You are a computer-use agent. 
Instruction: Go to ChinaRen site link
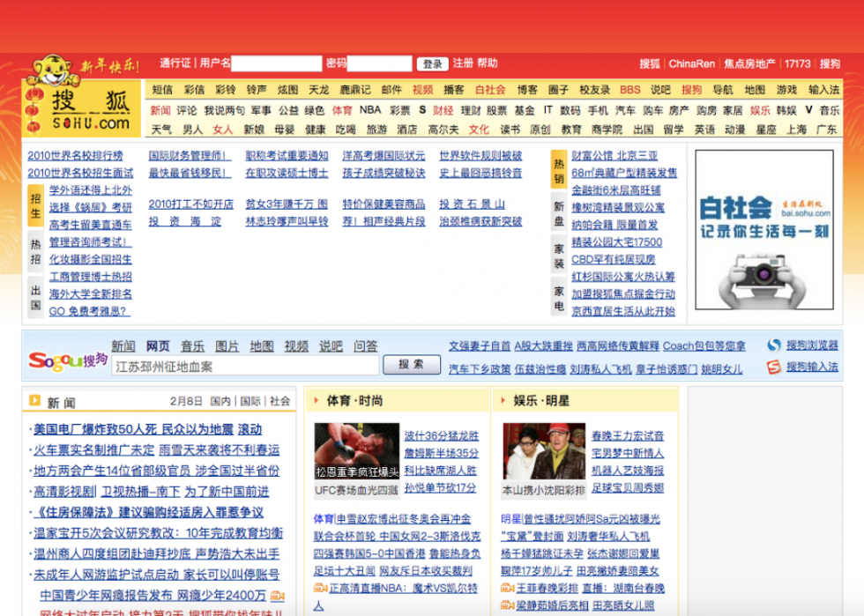tap(691, 64)
